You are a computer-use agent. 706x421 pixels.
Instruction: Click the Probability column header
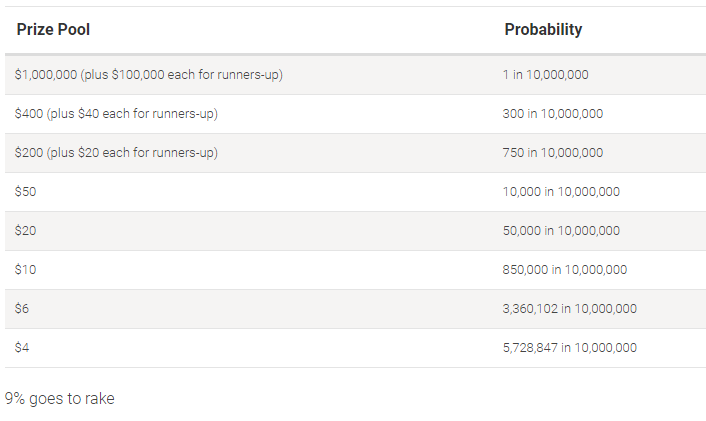coord(543,30)
